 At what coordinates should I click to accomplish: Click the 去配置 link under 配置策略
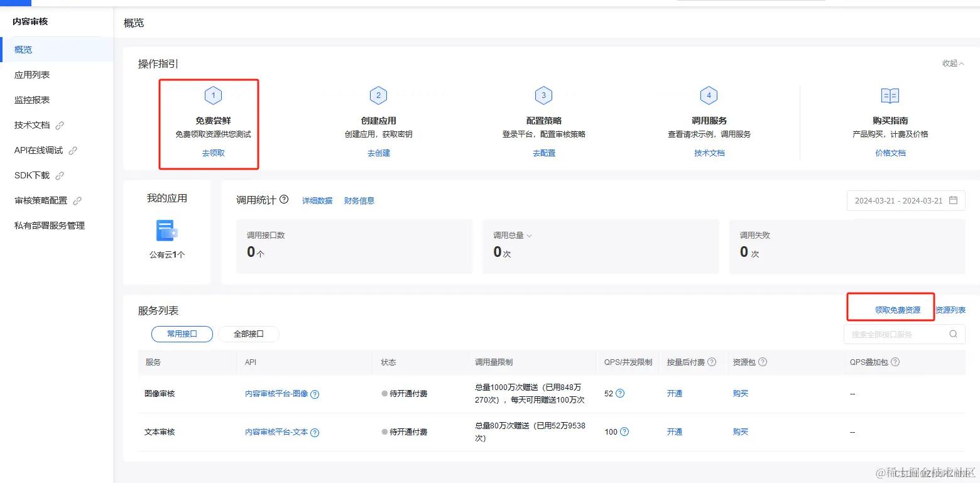point(544,153)
